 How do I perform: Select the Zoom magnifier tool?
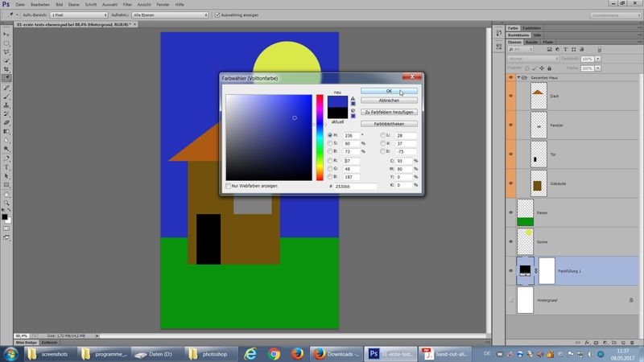tap(6, 204)
